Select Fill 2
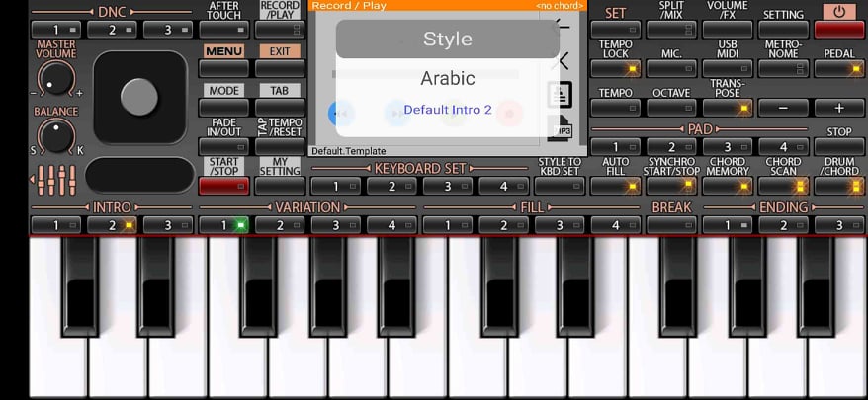 (x=503, y=225)
